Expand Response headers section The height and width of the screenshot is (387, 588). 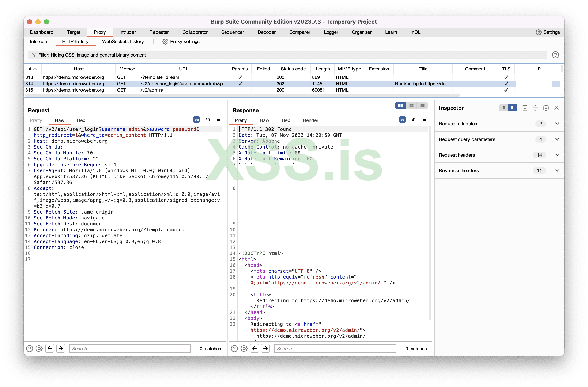pos(557,170)
